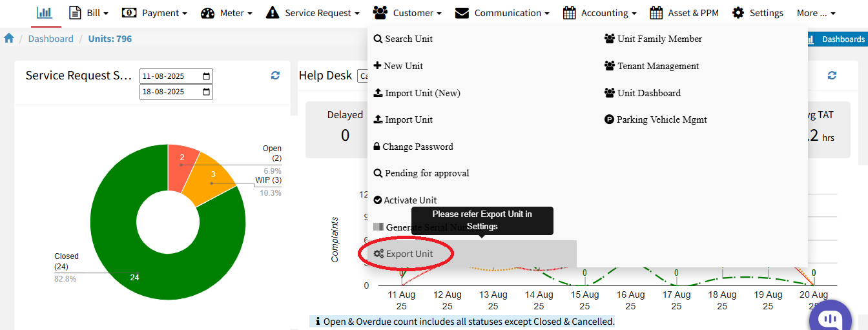Screen dimensions: 868x330
Task: Refresh the Help Desk widget
Action: coord(832,76)
